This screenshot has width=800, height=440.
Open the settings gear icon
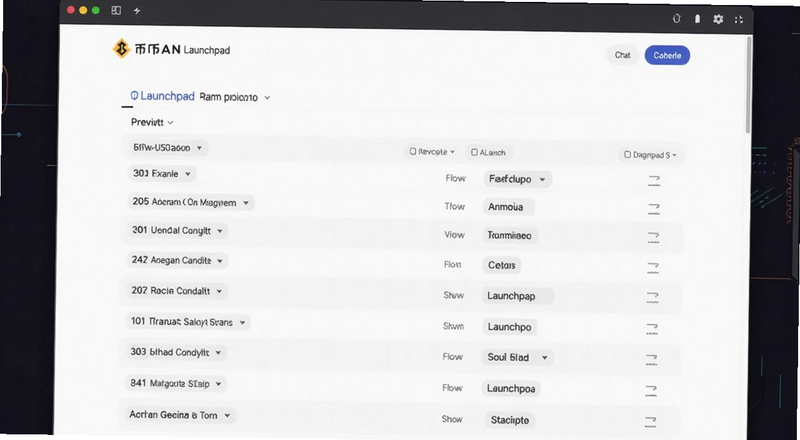tap(718, 19)
